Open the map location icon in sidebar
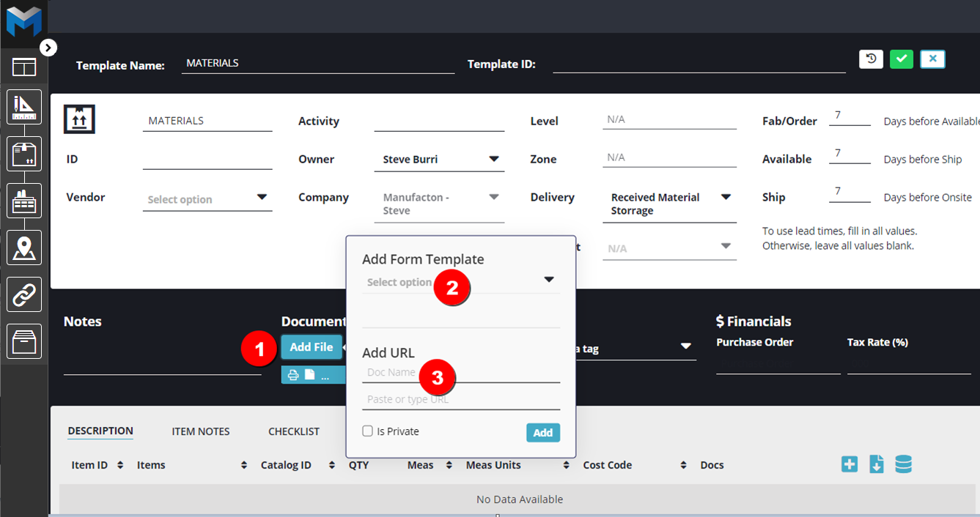The height and width of the screenshot is (517, 980). click(x=24, y=248)
